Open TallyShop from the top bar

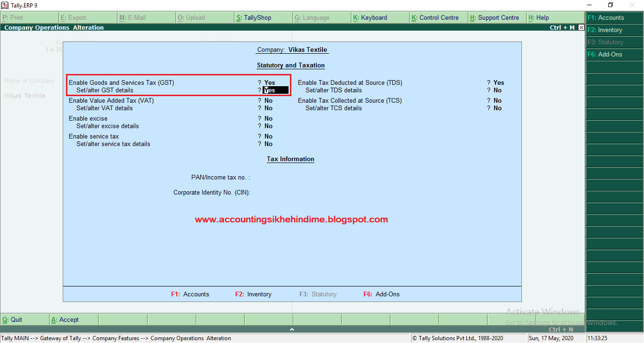[263, 17]
